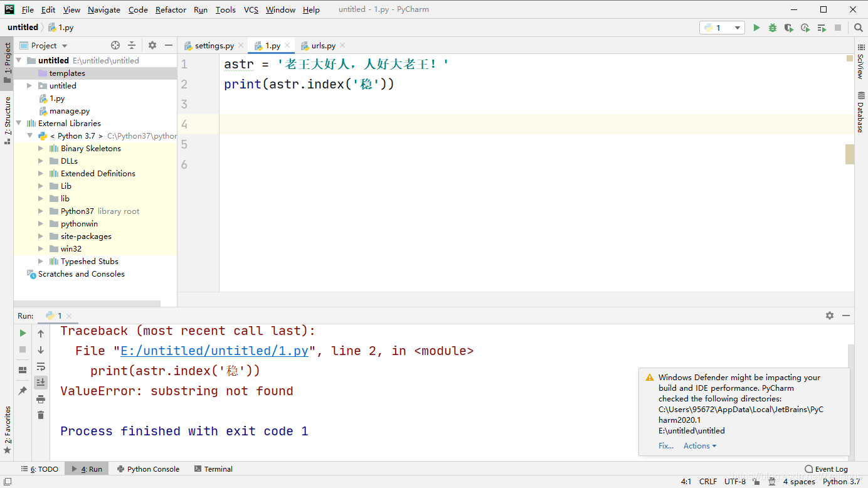Open the Refactor menu

point(171,9)
